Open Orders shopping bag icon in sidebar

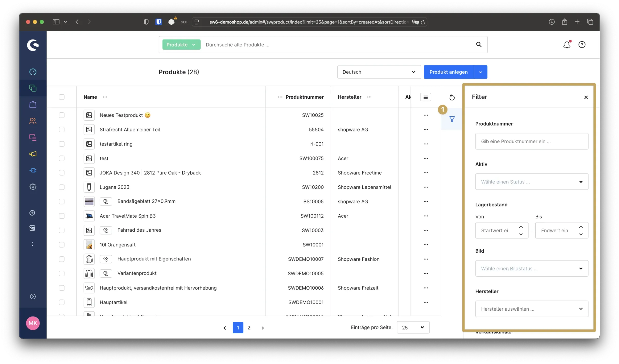point(33,104)
